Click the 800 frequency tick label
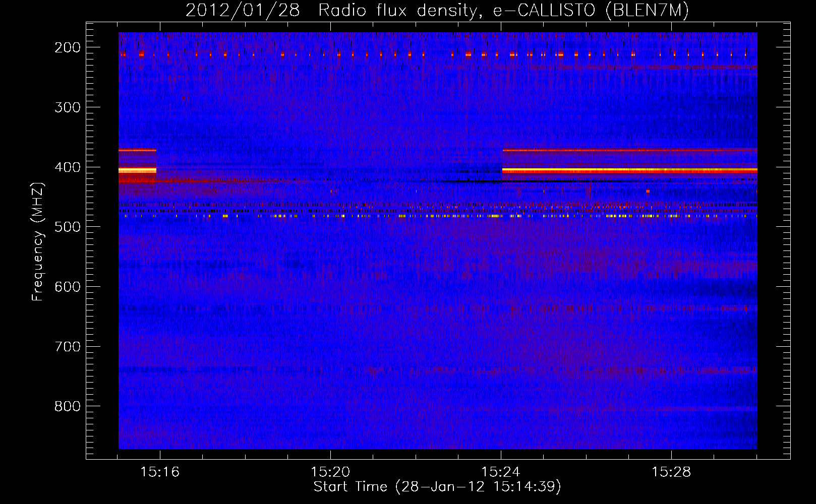This screenshot has width=816, height=504. click(x=68, y=406)
